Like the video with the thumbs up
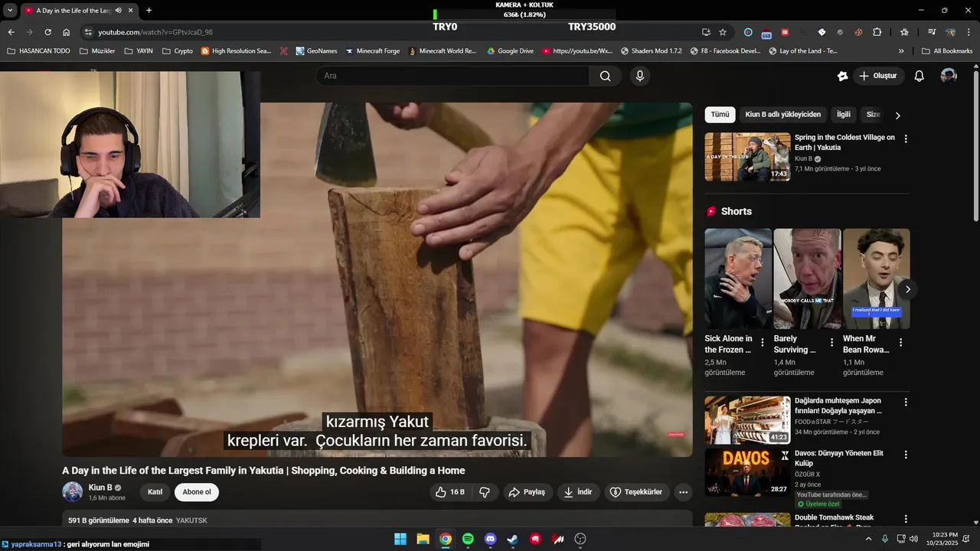The height and width of the screenshot is (551, 980). tap(450, 492)
